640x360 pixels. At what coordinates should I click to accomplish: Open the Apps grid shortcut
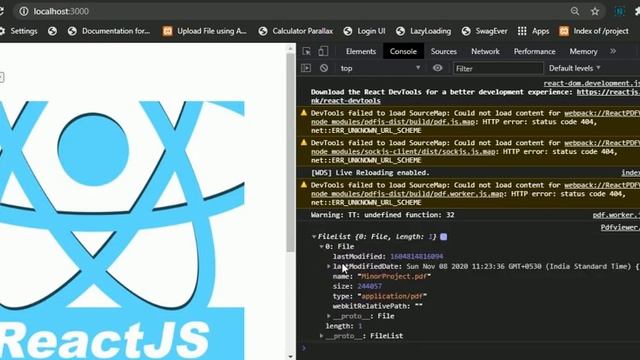pyautogui.click(x=533, y=31)
